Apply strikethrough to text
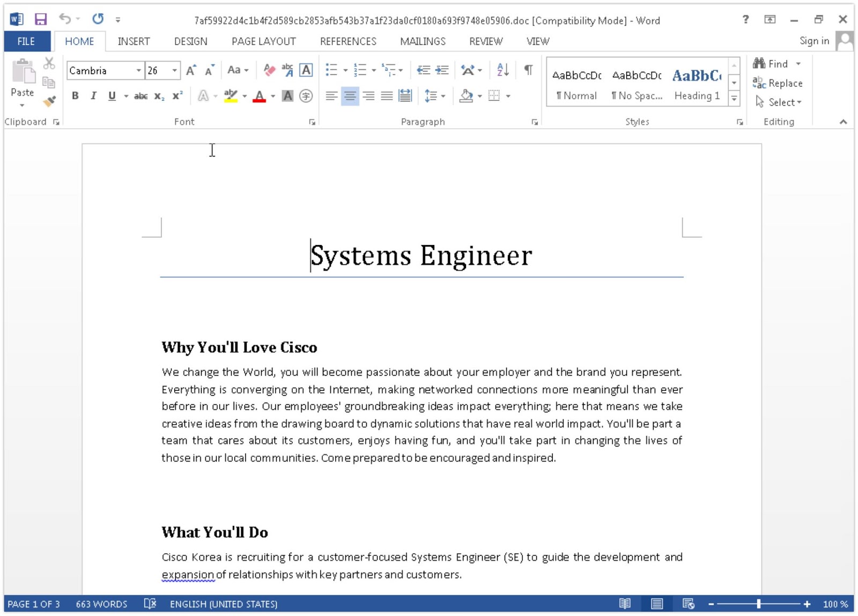The height and width of the screenshot is (616, 858). (x=140, y=96)
